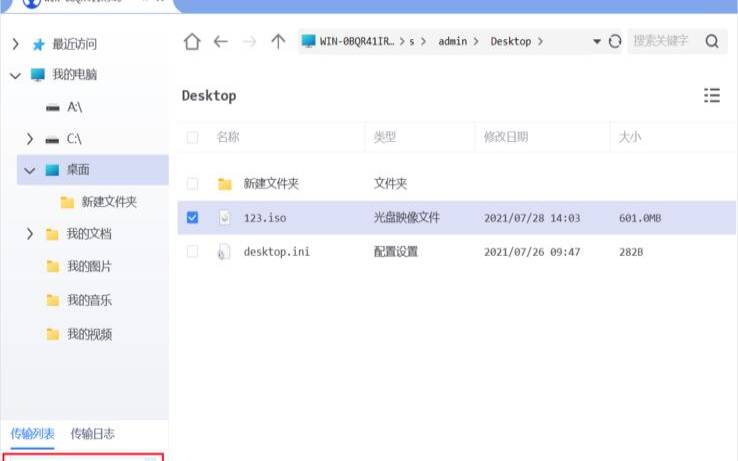Click the 2021/07/28 14:03 date cell

coord(532,218)
